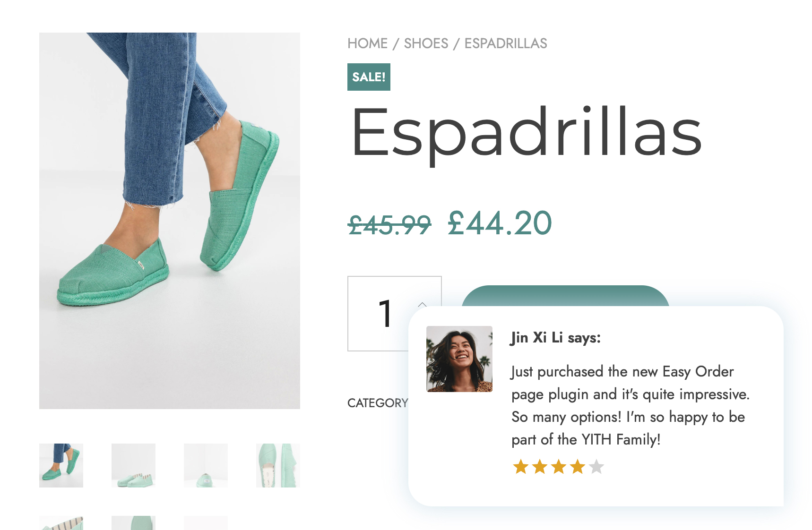
Task: Go to ESPADRILLAS breadcrumb category
Action: tap(506, 43)
